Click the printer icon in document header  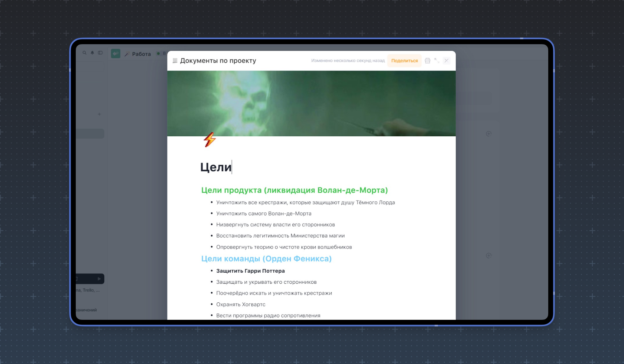point(428,61)
